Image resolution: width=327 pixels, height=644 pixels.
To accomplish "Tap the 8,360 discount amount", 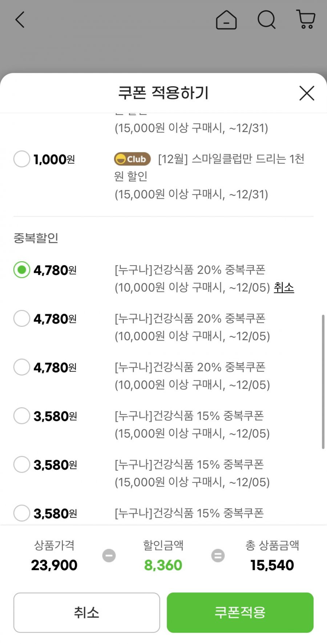I will 163,565.
